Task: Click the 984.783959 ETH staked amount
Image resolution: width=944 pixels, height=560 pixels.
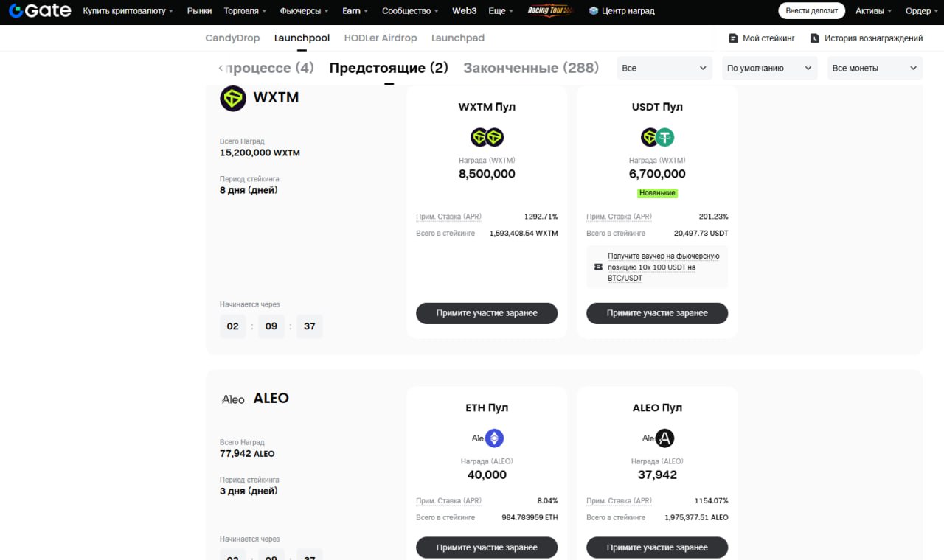Action: (530, 518)
